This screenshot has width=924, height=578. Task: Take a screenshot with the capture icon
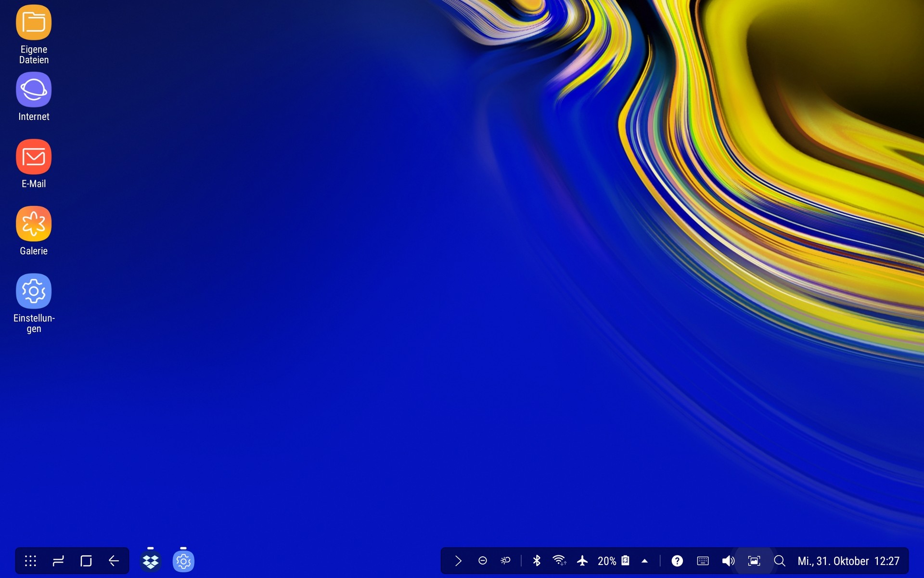(x=754, y=561)
